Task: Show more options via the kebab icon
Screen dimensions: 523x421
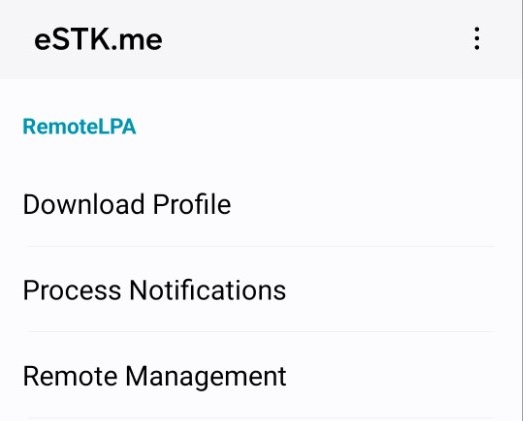Action: (477, 39)
